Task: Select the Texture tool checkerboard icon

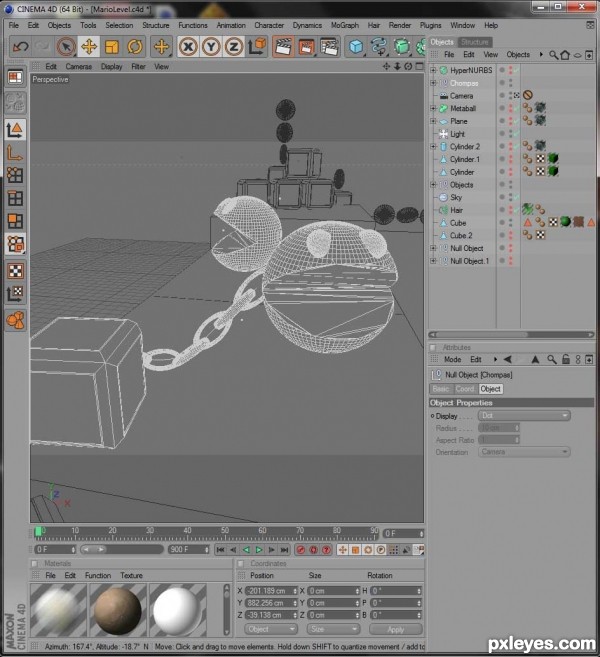Action: tap(15, 271)
